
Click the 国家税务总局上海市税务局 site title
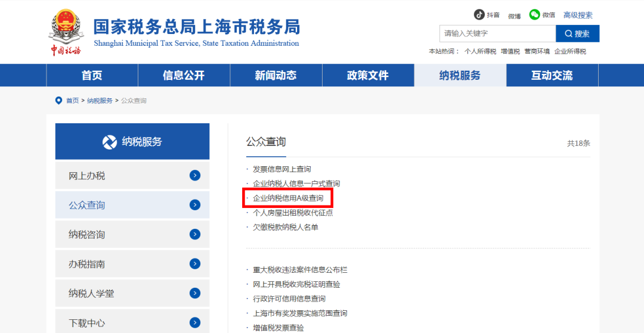196,27
